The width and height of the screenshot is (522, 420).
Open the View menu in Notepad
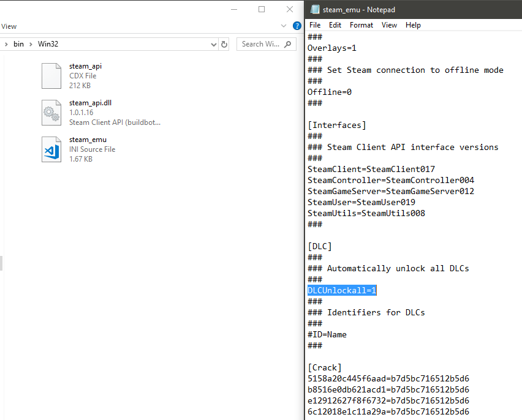point(389,25)
